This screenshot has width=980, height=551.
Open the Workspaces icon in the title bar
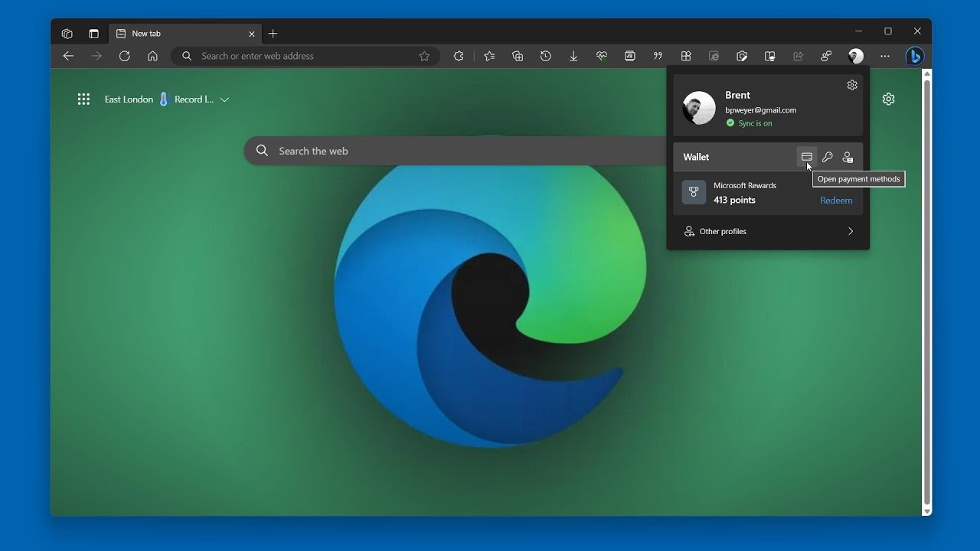point(67,34)
